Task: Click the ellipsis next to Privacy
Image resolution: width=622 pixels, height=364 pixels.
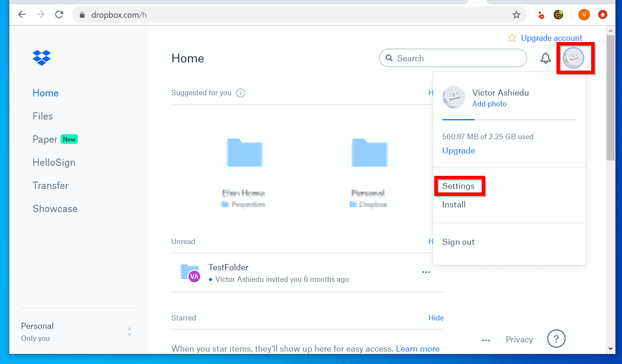Action: (x=485, y=340)
